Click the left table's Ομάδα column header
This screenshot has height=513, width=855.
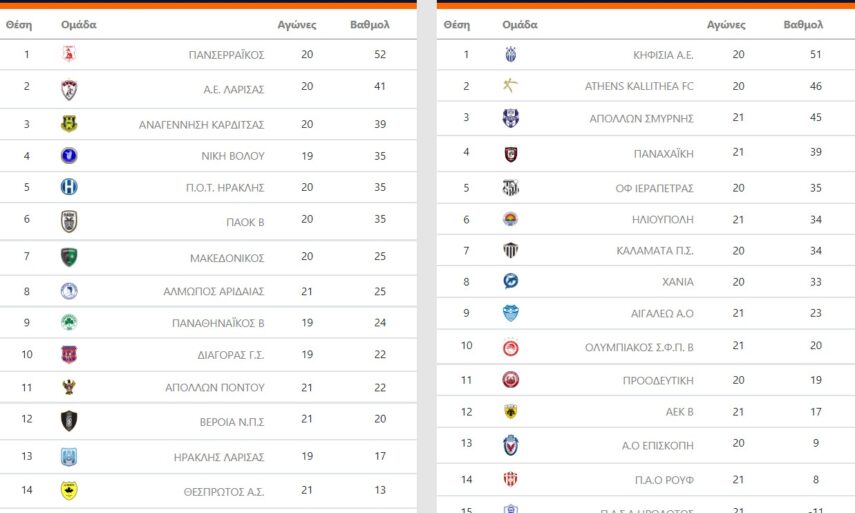[x=79, y=24]
